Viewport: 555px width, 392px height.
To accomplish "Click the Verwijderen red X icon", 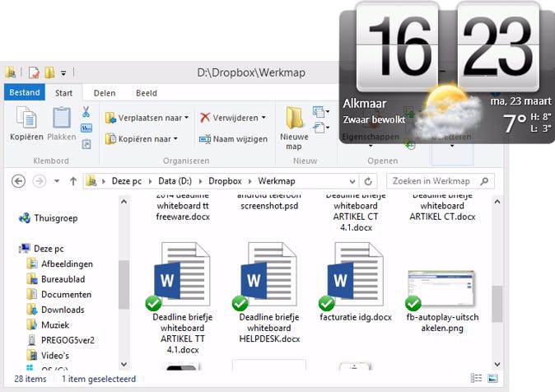I will click(205, 118).
